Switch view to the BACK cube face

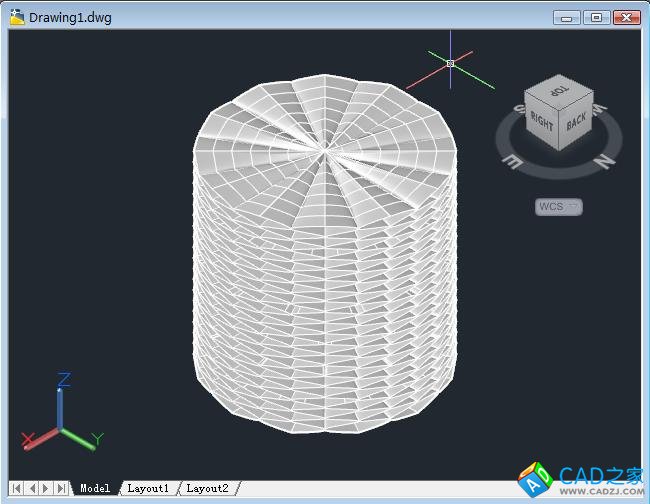tap(576, 123)
